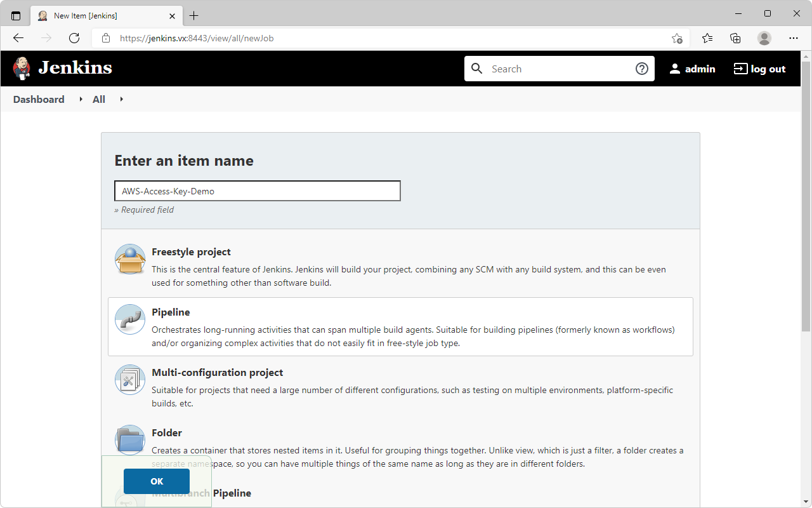The width and height of the screenshot is (812, 508).
Task: Select the Multi-configuration project icon
Action: (x=130, y=380)
